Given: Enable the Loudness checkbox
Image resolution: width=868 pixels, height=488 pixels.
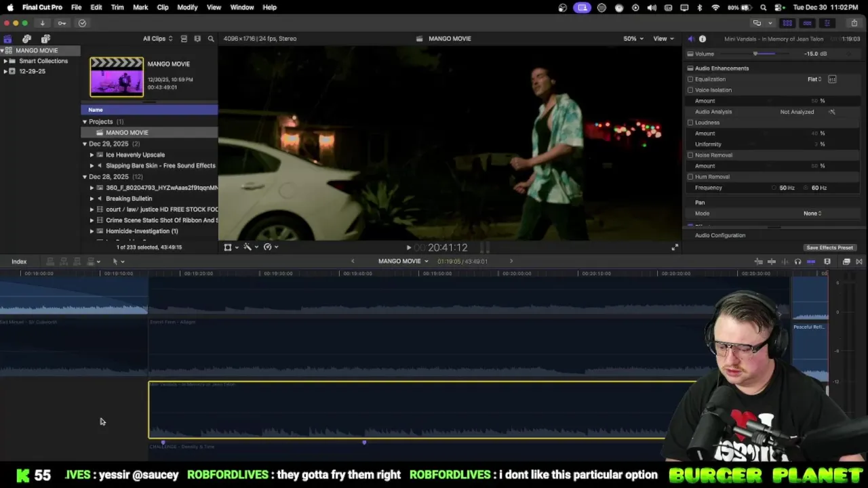Looking at the screenshot, I should coord(690,123).
